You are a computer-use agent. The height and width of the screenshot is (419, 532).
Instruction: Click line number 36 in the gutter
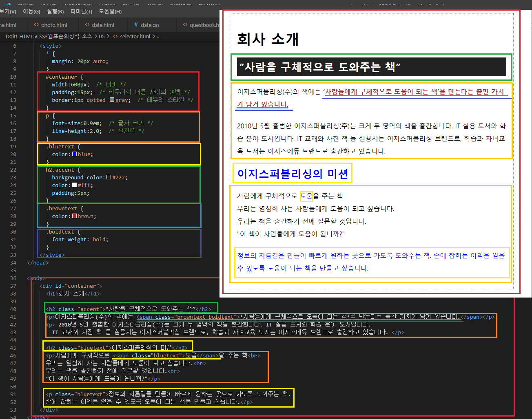(13, 278)
